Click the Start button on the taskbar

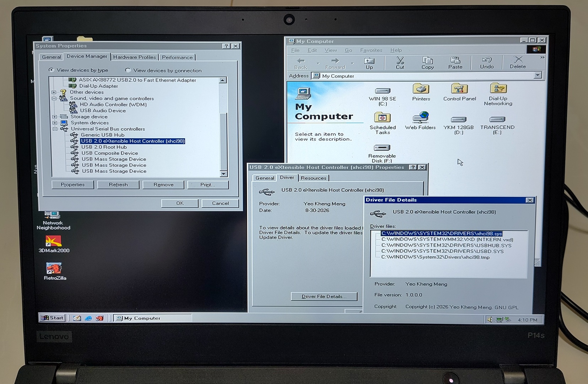(52, 318)
